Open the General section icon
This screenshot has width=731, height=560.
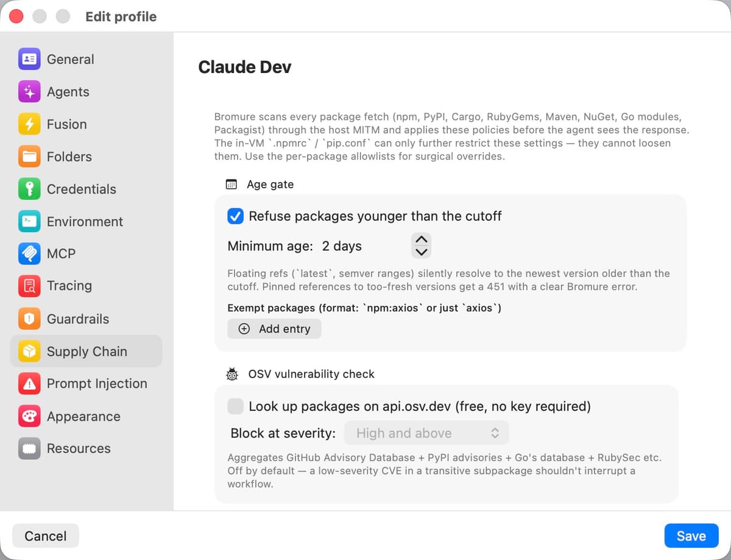[29, 59]
